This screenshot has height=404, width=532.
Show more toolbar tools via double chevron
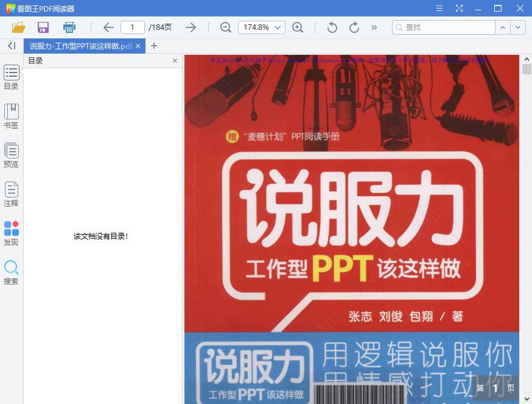coord(374,27)
